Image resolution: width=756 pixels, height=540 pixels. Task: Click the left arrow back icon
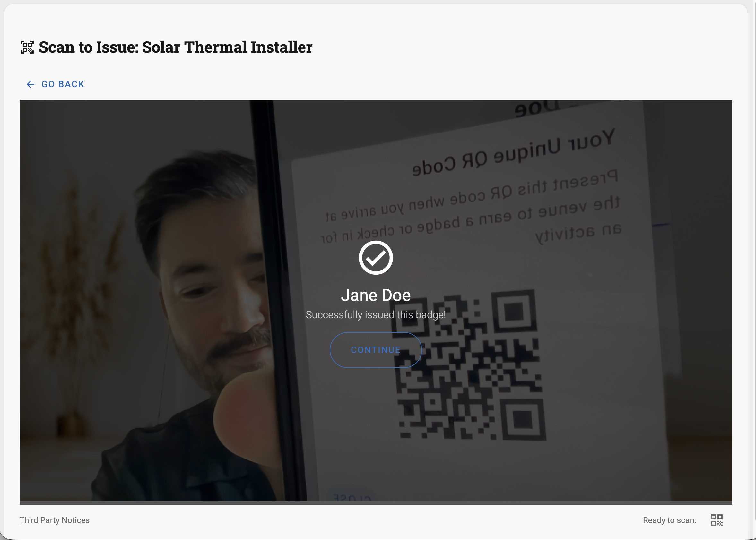tap(30, 84)
